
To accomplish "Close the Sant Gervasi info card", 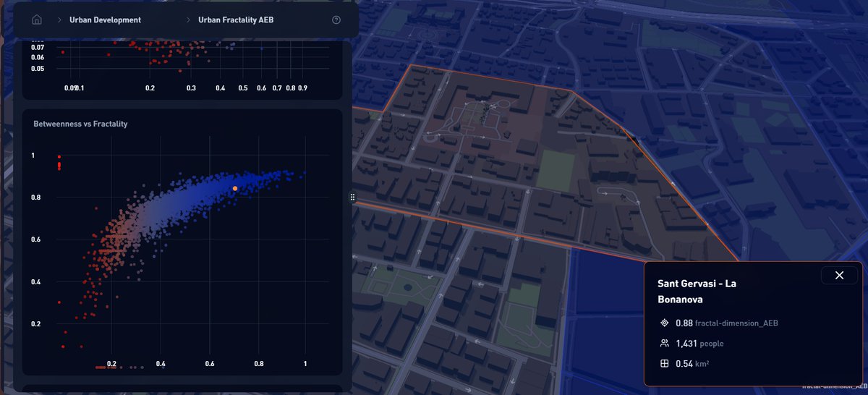I will coord(839,275).
